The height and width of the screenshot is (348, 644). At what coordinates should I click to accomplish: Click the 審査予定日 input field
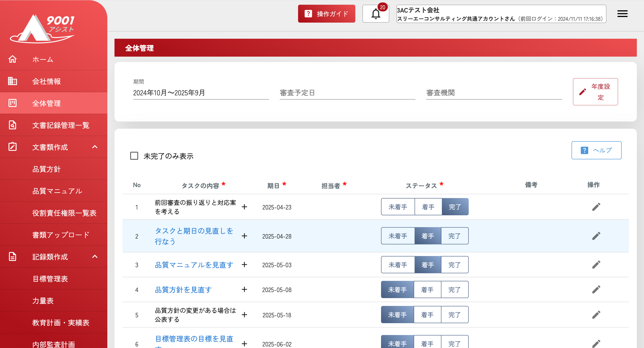[x=347, y=93]
